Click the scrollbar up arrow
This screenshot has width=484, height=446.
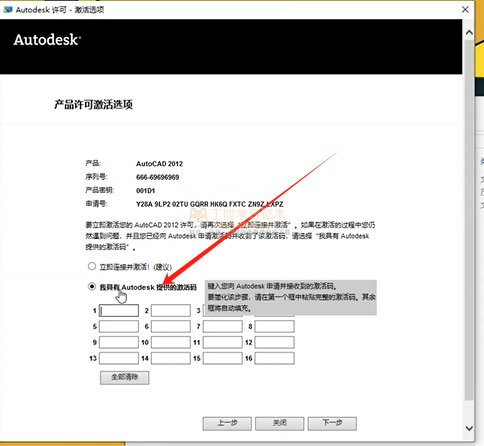coord(469,32)
